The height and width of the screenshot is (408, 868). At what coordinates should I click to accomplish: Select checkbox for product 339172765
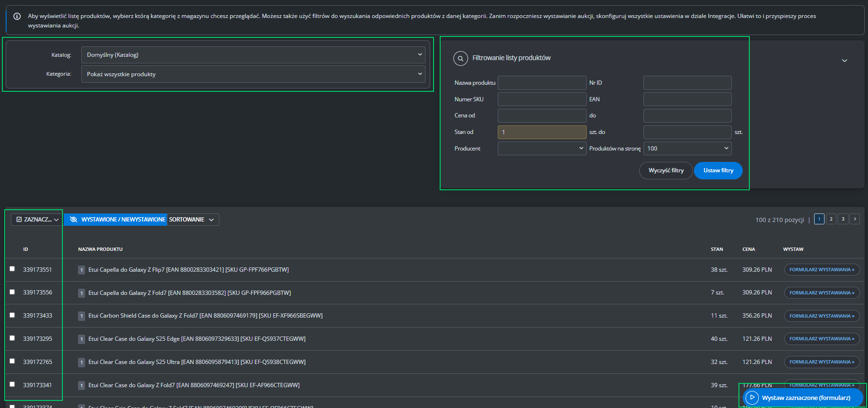[12, 361]
